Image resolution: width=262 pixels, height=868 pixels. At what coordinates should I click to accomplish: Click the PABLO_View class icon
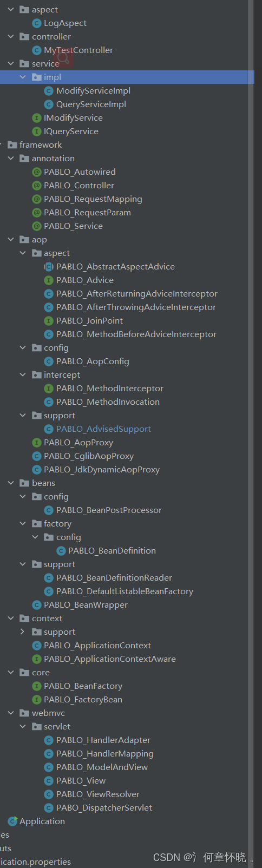(49, 781)
